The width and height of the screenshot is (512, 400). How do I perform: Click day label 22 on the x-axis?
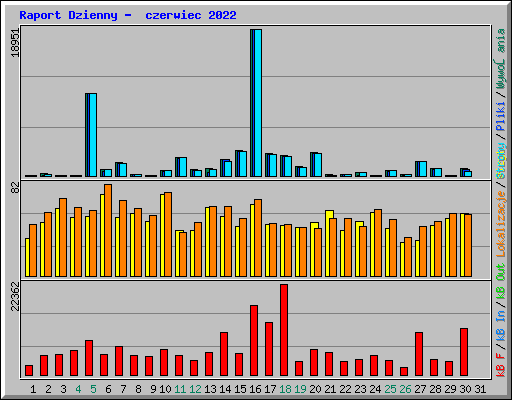345,389
